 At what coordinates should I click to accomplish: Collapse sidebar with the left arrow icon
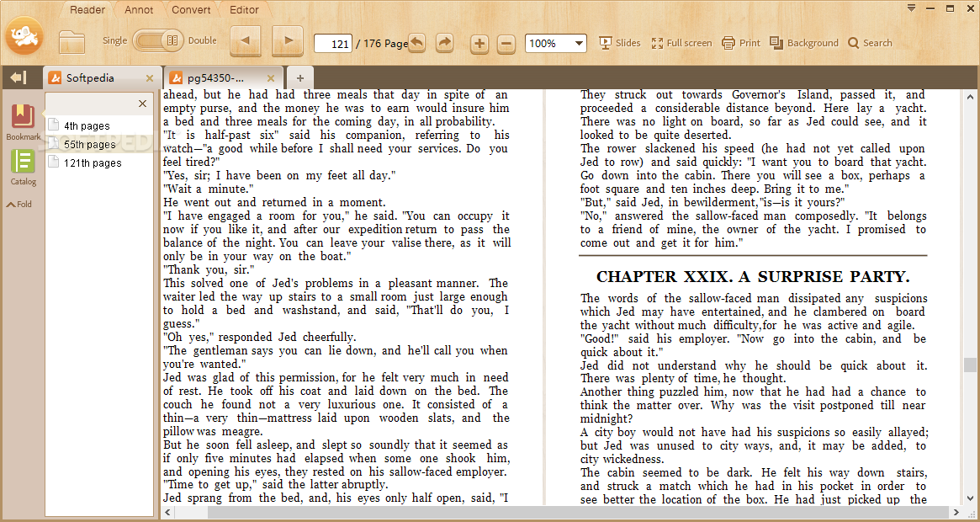(x=19, y=77)
